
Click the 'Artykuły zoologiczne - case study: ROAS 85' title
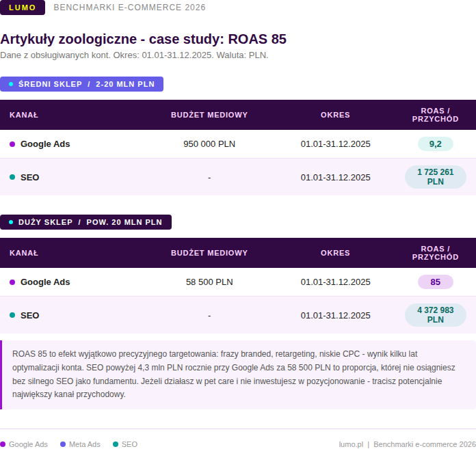pyautogui.click(x=144, y=39)
